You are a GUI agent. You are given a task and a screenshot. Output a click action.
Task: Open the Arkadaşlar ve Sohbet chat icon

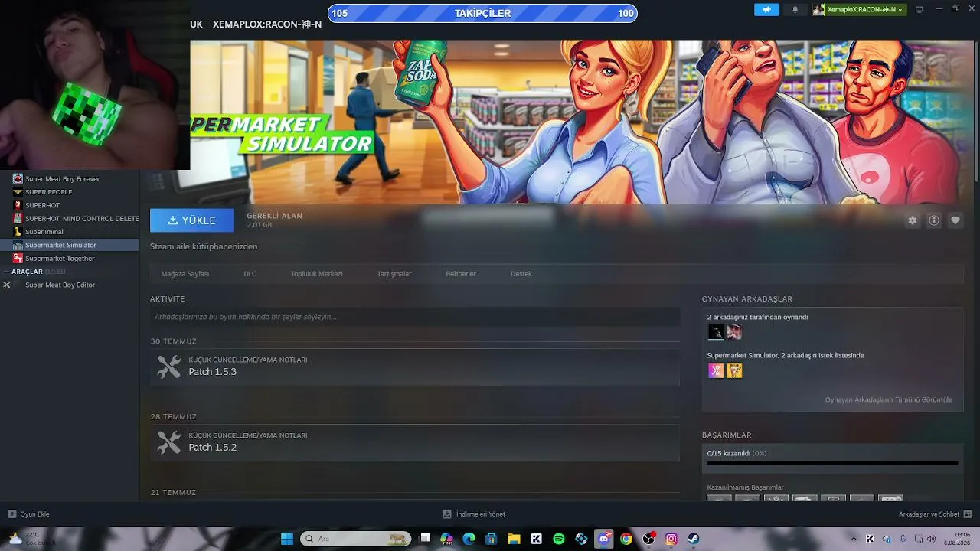[x=968, y=514]
